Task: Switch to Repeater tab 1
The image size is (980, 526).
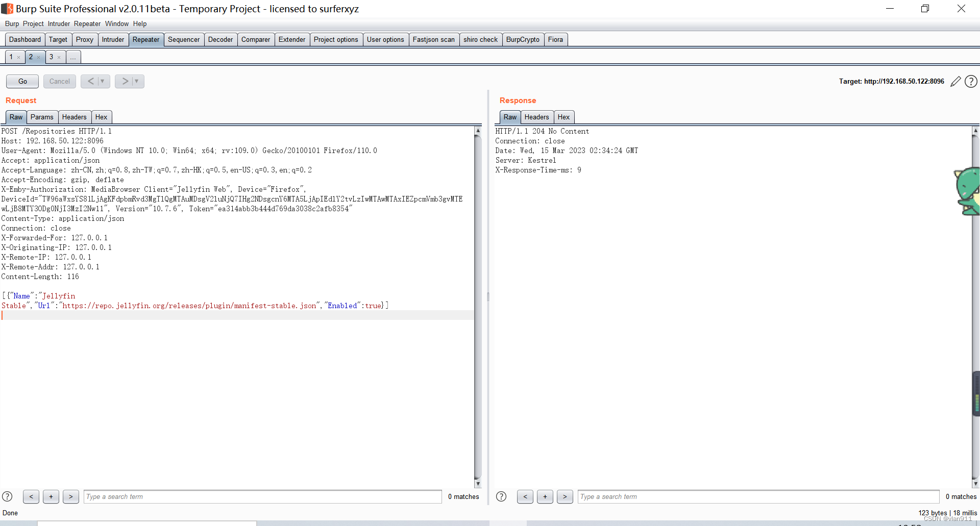Action: pos(11,57)
